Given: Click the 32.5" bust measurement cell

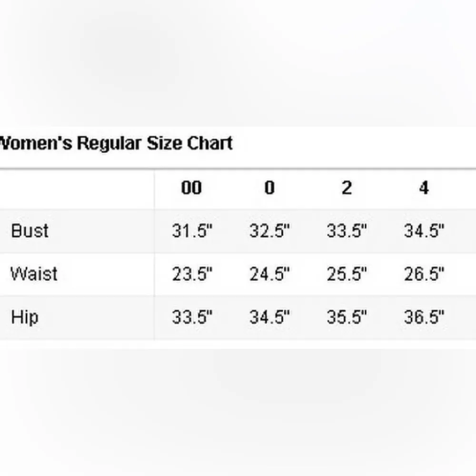Looking at the screenshot, I should pos(269,231).
